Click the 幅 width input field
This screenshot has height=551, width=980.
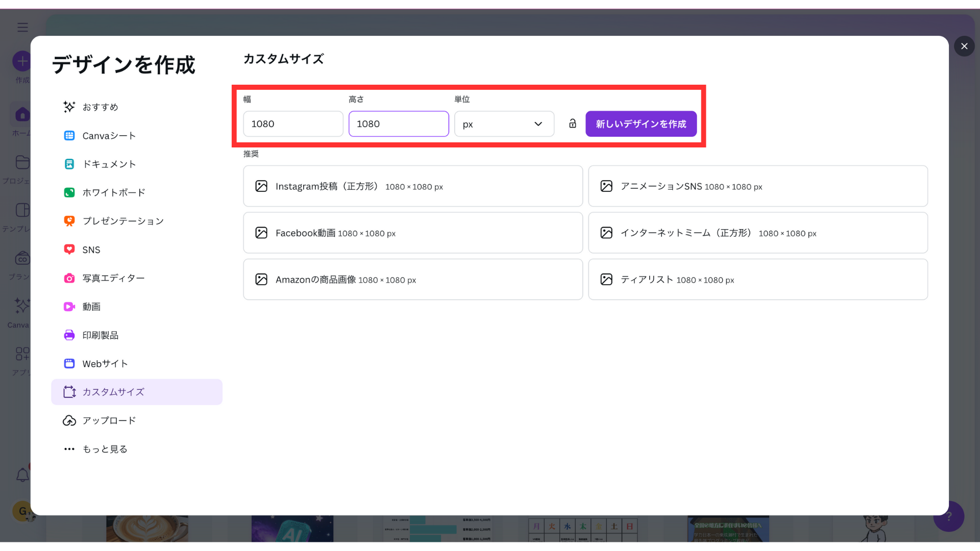292,123
